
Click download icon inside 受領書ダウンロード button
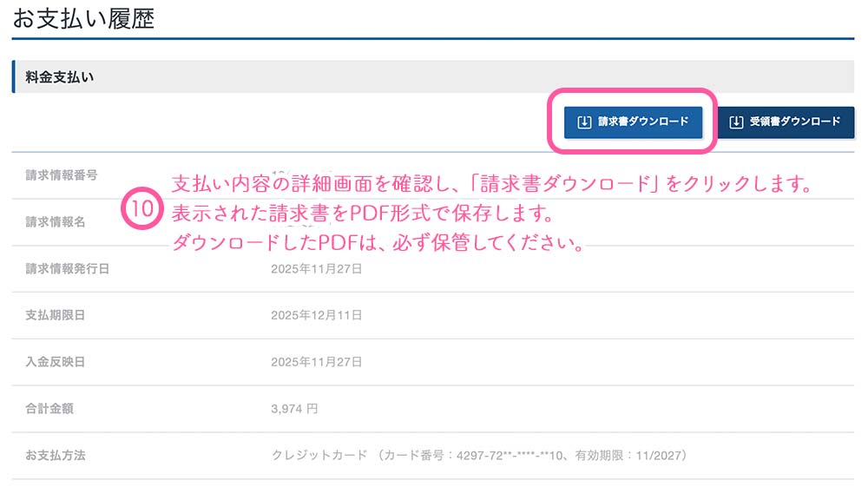coord(737,122)
